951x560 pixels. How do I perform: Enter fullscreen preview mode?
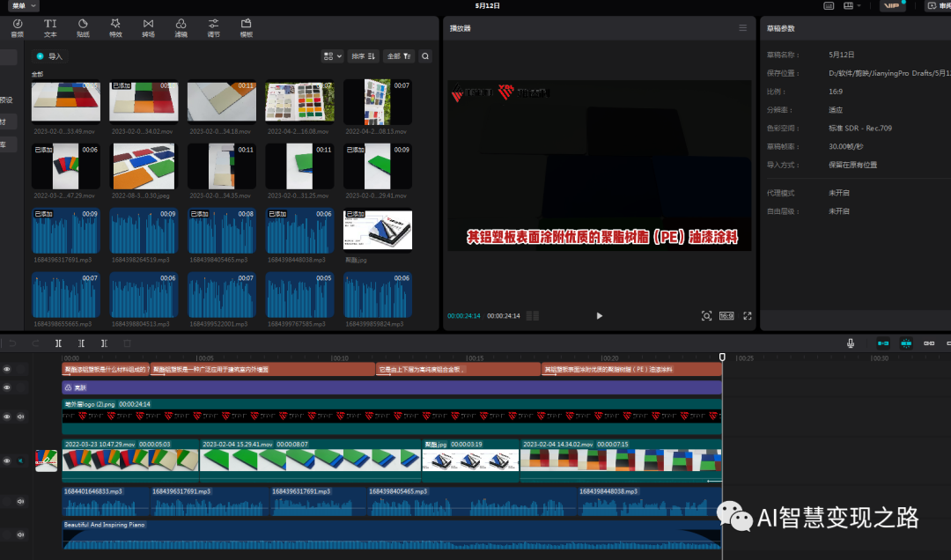coord(748,315)
